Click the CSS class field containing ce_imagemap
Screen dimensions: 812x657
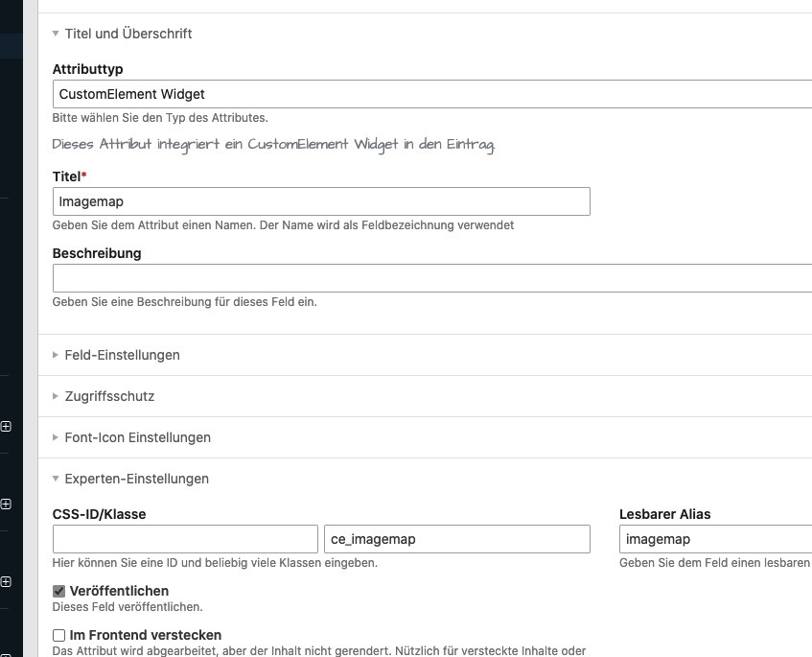click(457, 539)
